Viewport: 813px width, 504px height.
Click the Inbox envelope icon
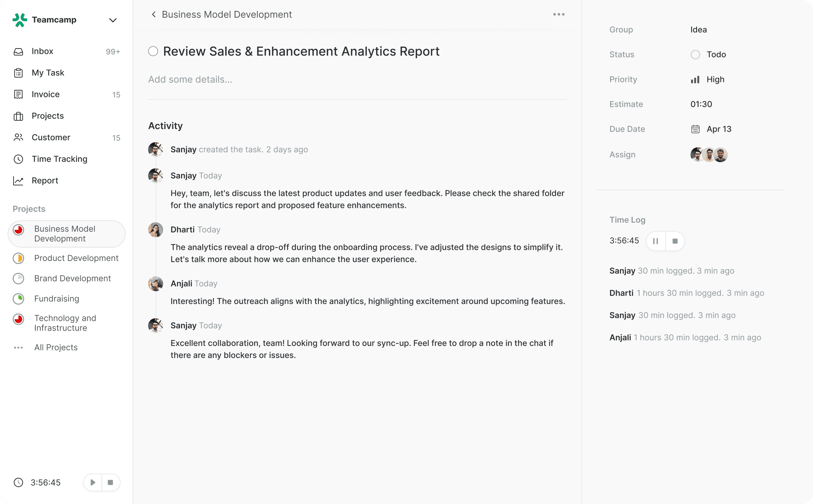18,52
